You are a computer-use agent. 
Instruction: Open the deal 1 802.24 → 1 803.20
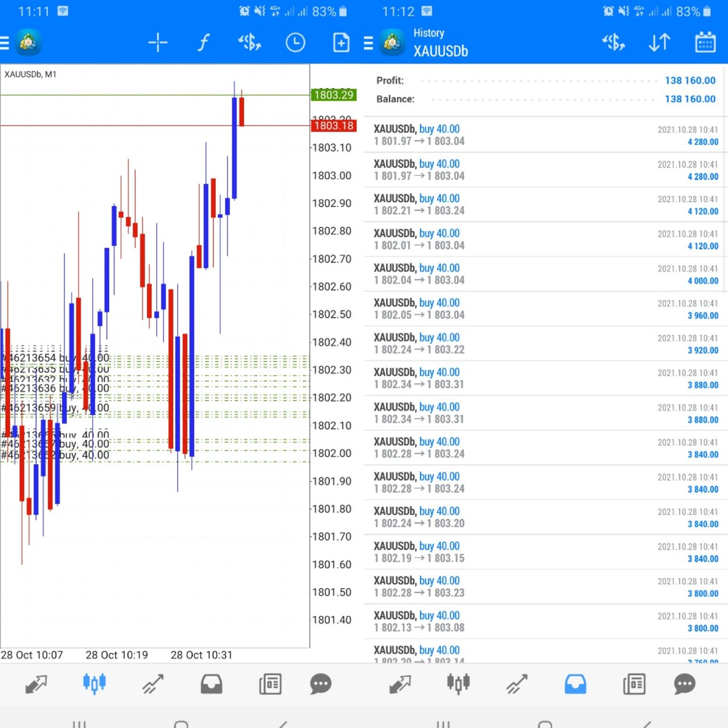[x=546, y=517]
